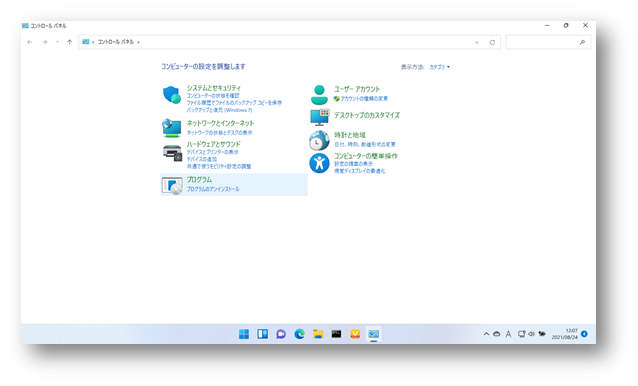Open コンピューターの状態を確認 link

pos(213,96)
